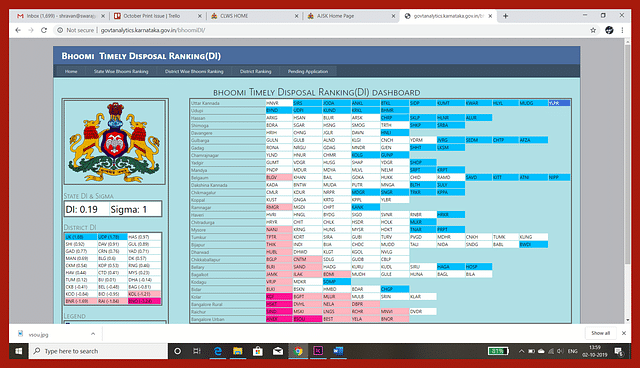Open options arrow for vsou.jpg download
This screenshot has height=368, width=640.
point(93,334)
